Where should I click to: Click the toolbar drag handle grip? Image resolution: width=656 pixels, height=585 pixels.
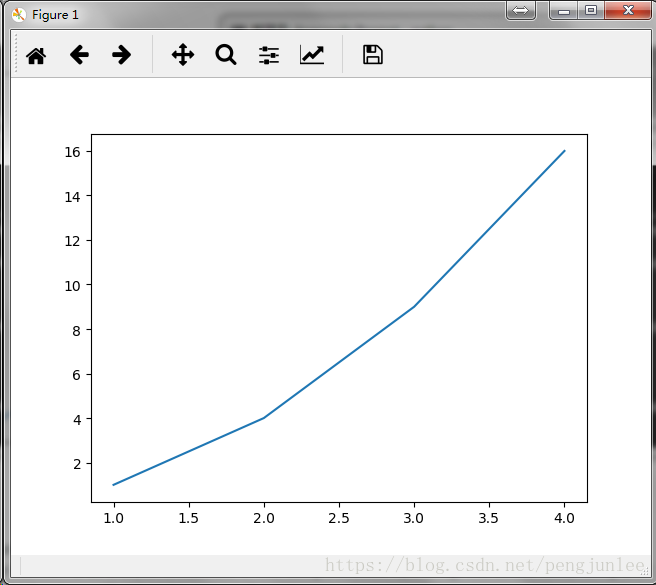point(16,53)
